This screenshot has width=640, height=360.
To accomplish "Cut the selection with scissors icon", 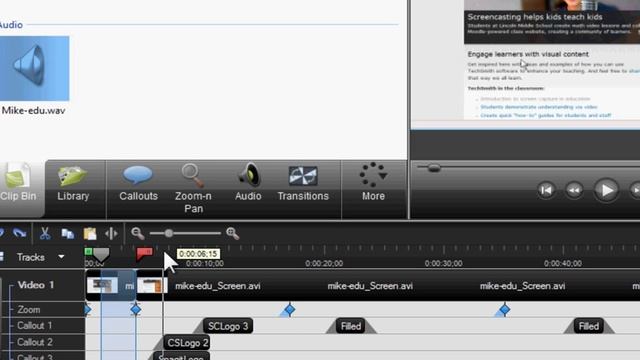I will [x=45, y=233].
